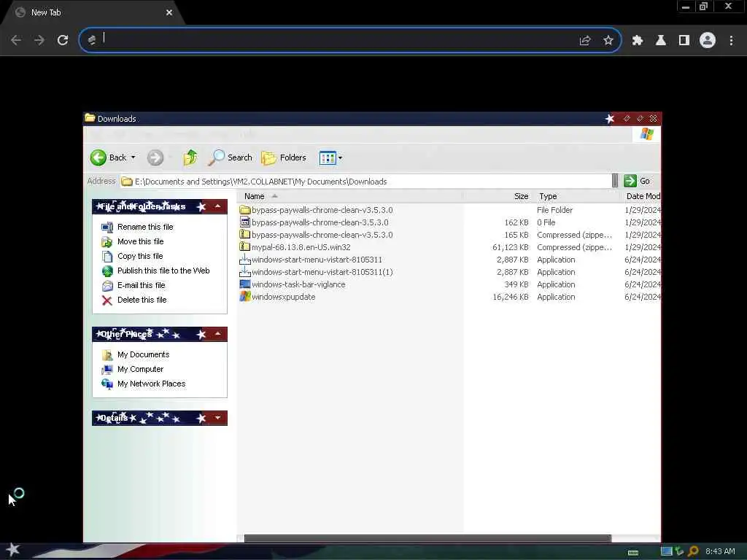Image resolution: width=747 pixels, height=560 pixels.
Task: Open the Chrome profile avatar
Action: [708, 40]
